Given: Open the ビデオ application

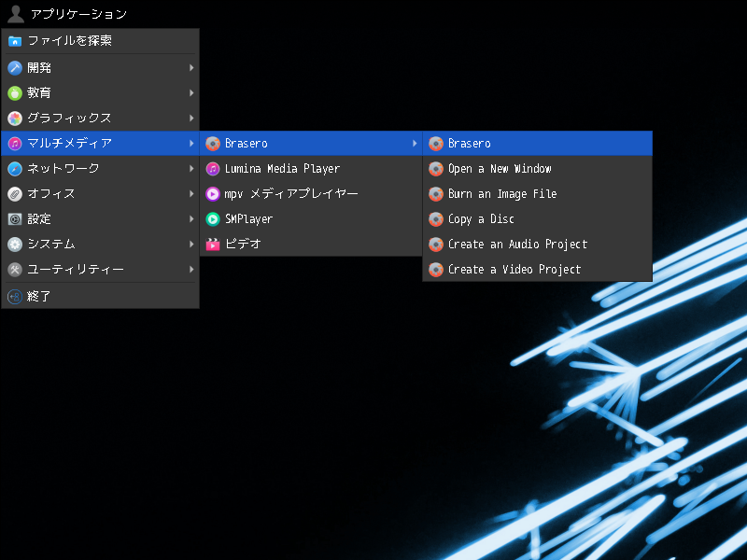Looking at the screenshot, I should [x=311, y=245].
